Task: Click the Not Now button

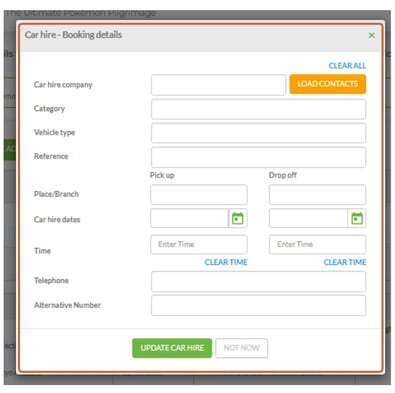Action: 241,348
